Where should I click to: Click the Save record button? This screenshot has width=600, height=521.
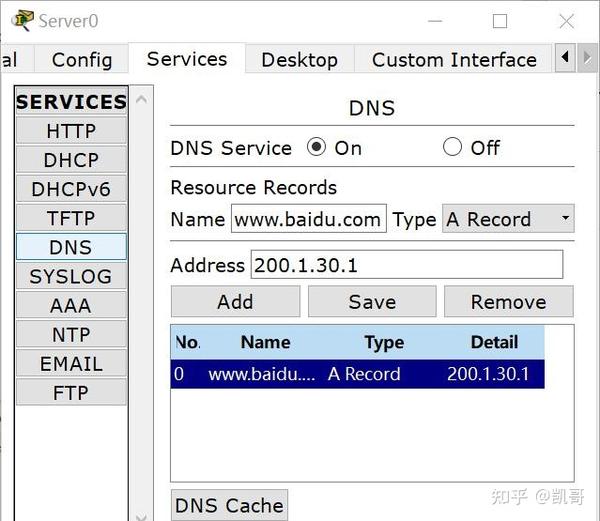point(372,301)
